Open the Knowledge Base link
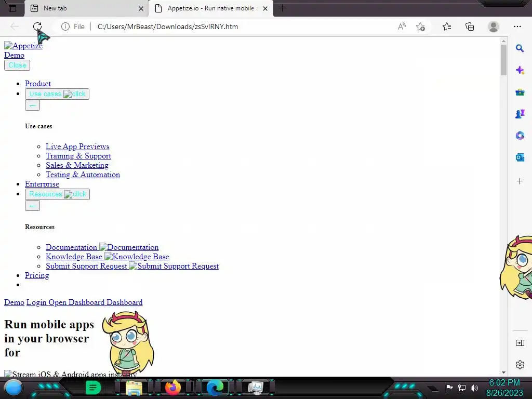This screenshot has width=532, height=399. tap(107, 257)
